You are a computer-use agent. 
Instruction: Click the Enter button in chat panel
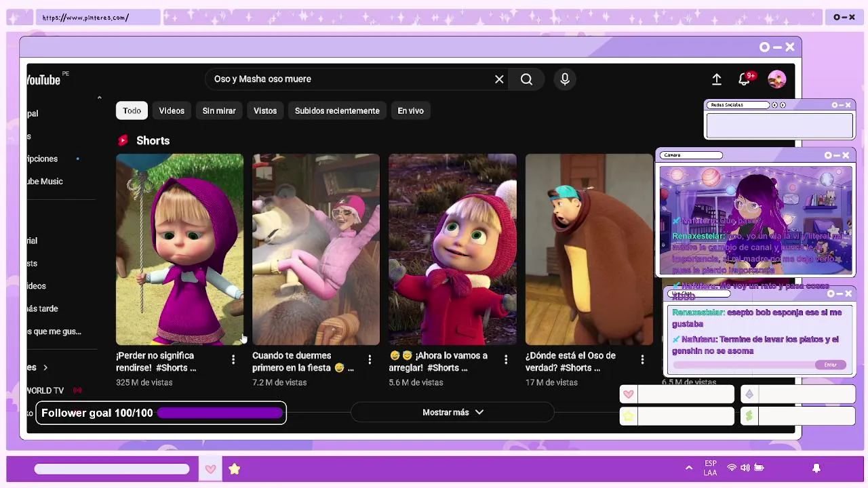(831, 365)
